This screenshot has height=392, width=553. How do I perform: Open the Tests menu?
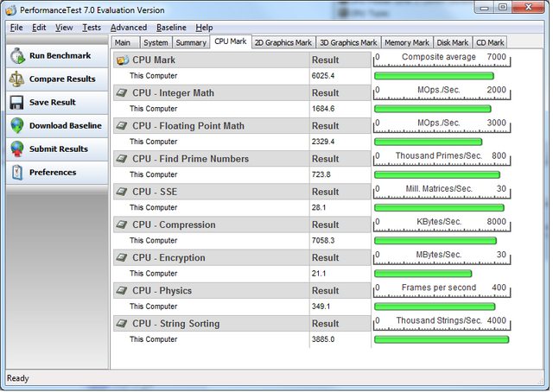tap(92, 28)
